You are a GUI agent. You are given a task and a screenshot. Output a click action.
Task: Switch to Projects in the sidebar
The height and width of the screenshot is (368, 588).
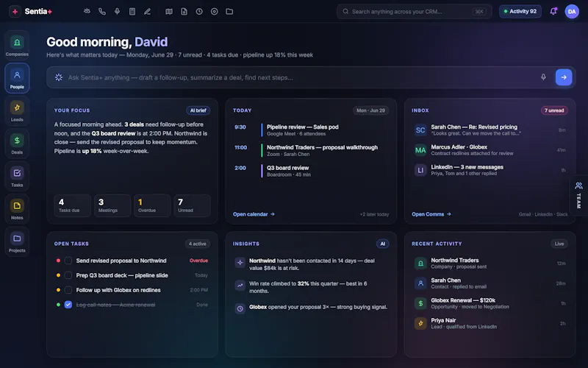(17, 241)
